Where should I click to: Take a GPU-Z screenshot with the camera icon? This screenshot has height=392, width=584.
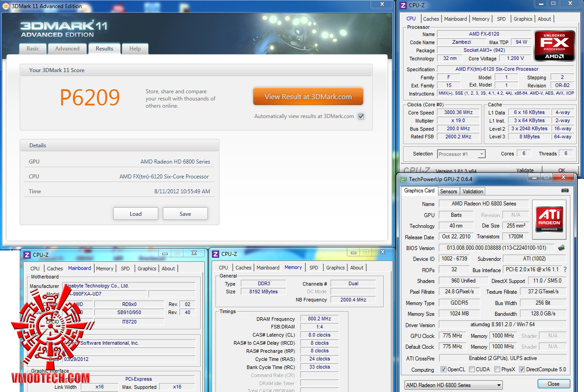click(x=565, y=191)
